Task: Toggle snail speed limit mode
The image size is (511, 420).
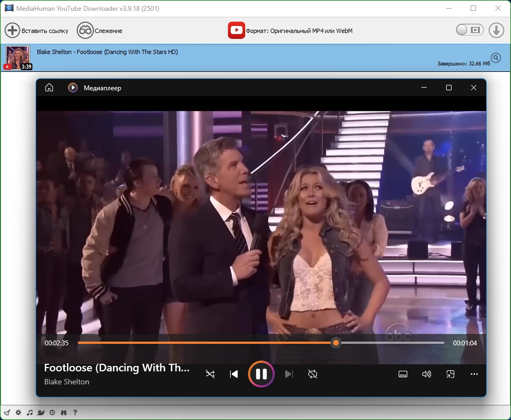Action: [41, 412]
